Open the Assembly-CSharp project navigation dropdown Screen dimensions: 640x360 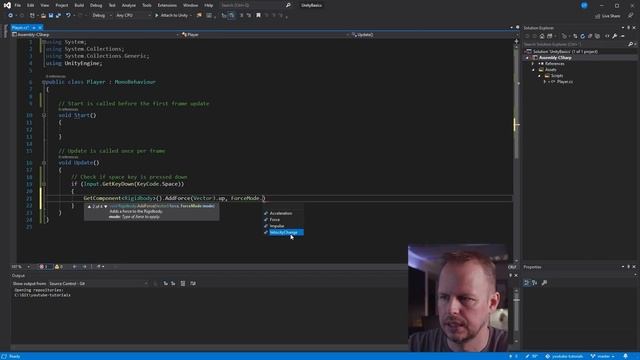tap(96, 35)
